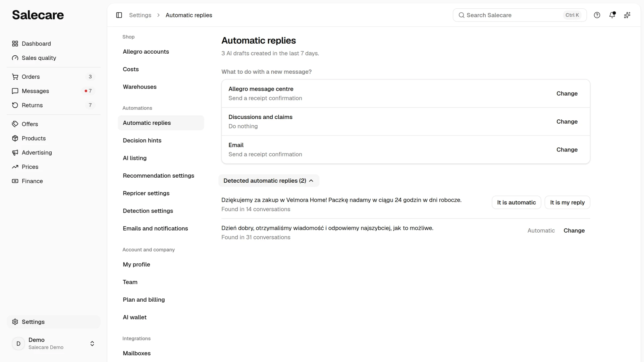Open Recommendation settings
This screenshot has height=362, width=644.
161,176
